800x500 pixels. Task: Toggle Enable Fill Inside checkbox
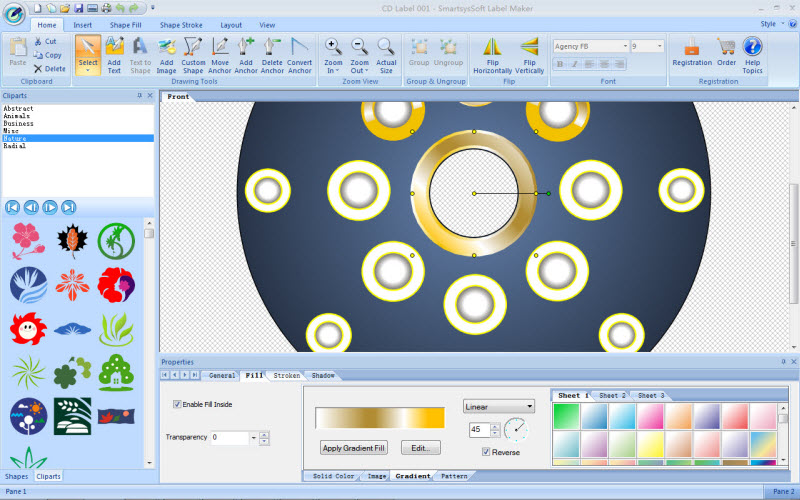coord(178,405)
